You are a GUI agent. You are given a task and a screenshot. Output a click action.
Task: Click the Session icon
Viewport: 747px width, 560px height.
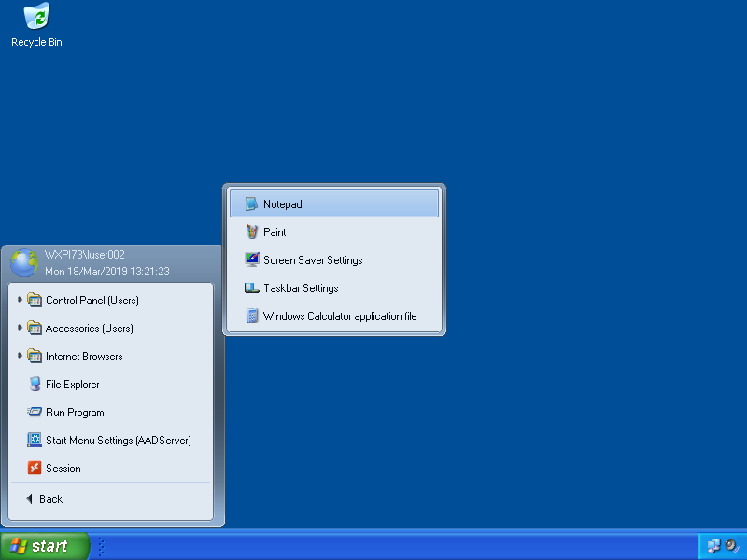(35, 469)
